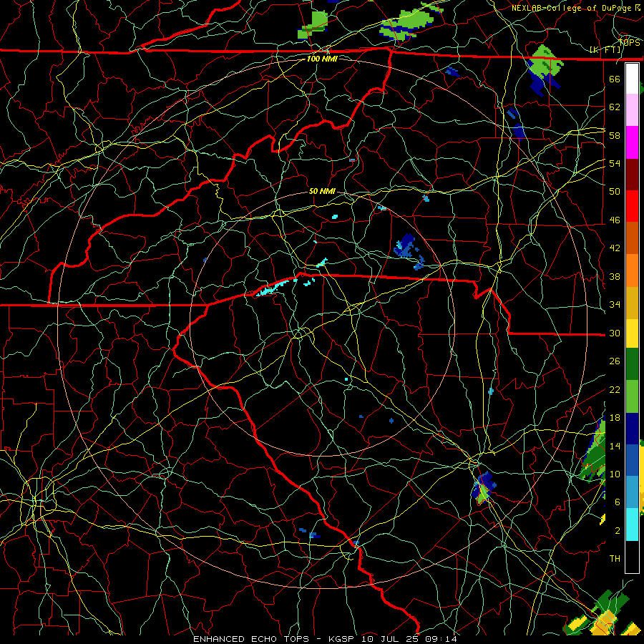Click the cyan 2 kft legend swatch
644x644 pixels.
coord(632,525)
